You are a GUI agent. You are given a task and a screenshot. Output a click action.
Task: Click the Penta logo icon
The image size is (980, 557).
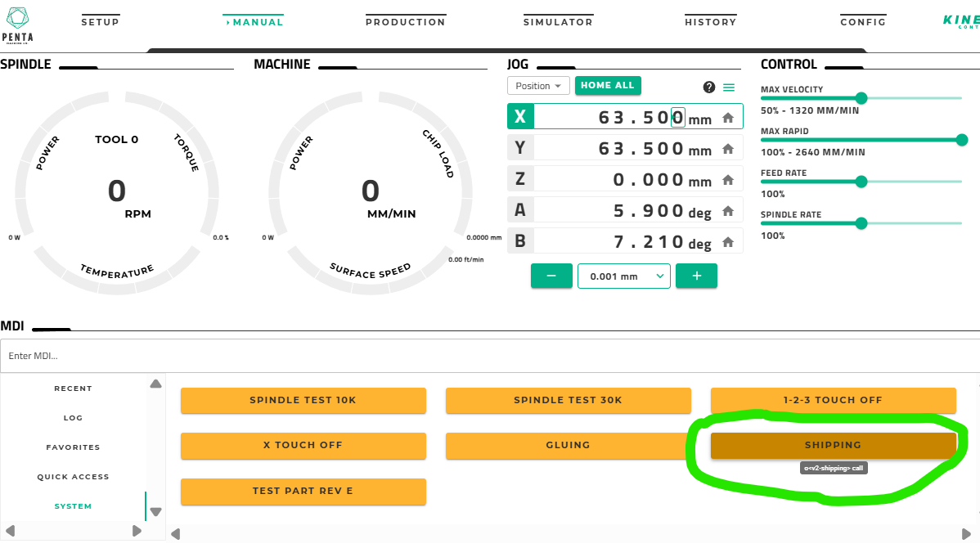(17, 16)
